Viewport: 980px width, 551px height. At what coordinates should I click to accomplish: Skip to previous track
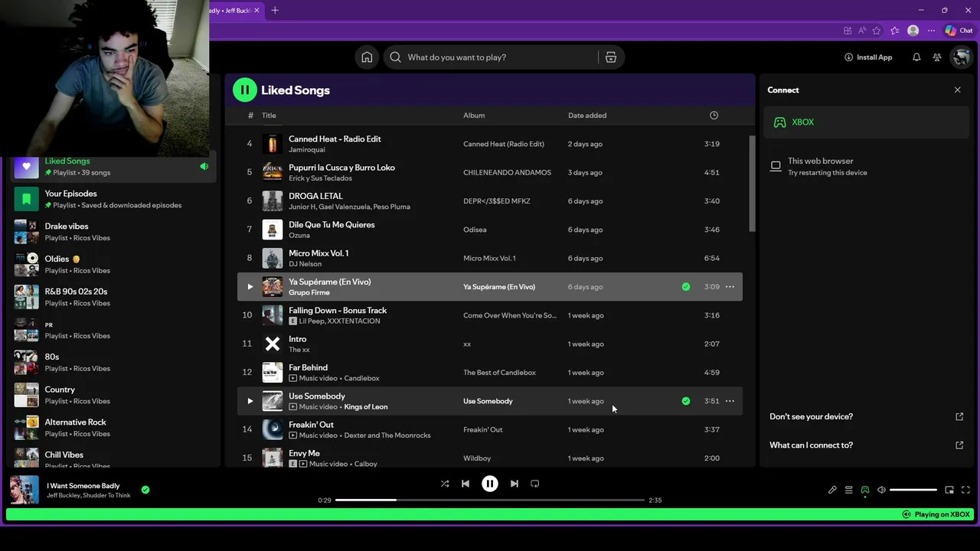465,484
